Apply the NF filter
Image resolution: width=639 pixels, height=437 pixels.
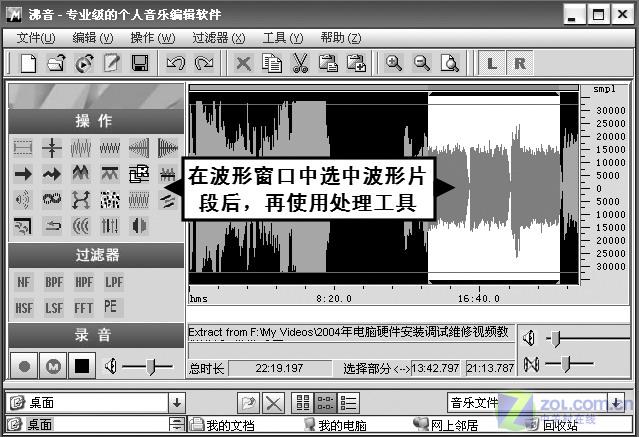click(x=24, y=282)
